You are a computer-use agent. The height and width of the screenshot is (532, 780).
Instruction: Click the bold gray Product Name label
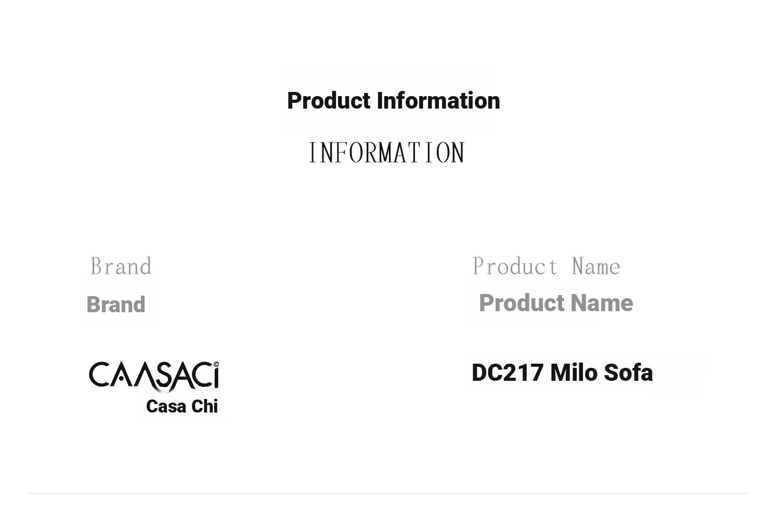pos(556,303)
